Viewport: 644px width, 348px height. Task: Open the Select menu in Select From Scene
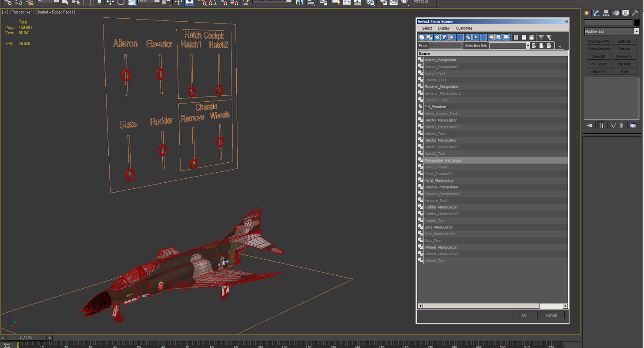point(427,28)
